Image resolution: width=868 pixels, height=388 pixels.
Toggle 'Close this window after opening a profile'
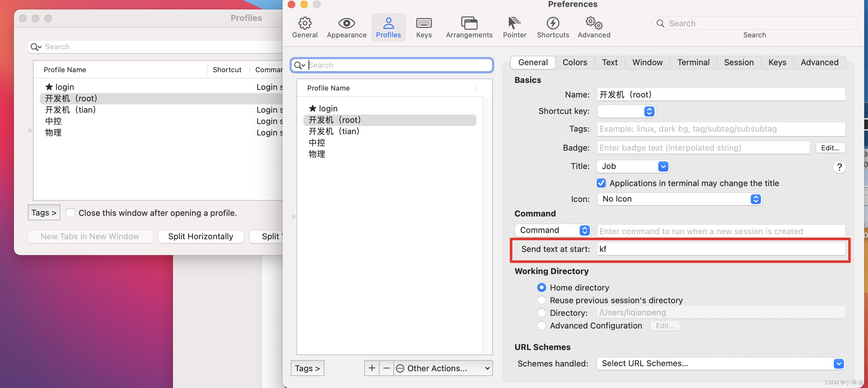point(70,213)
